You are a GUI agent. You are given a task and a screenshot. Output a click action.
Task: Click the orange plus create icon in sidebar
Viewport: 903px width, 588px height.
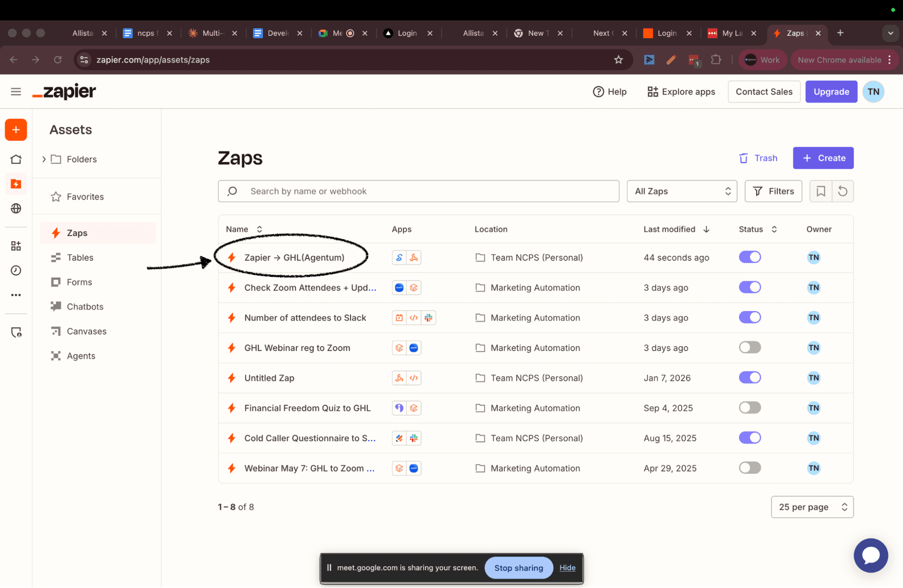point(16,130)
